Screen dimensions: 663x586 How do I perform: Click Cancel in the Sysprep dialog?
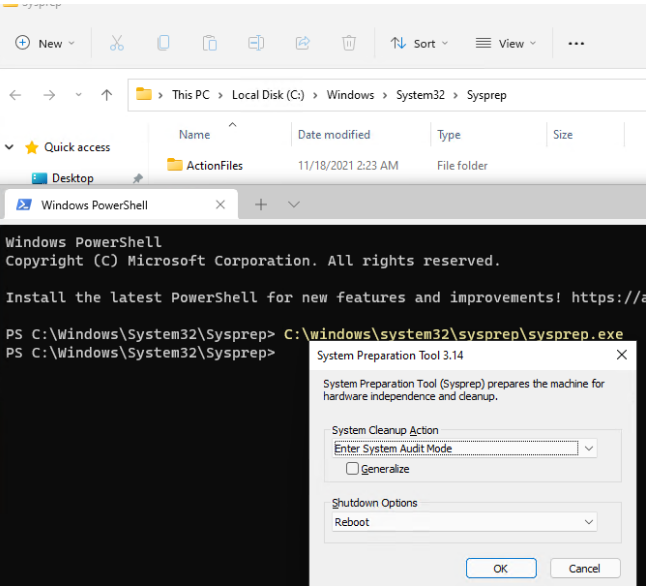584,568
